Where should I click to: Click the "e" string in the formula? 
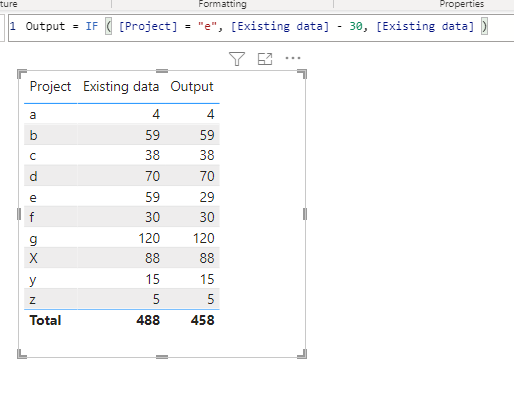tap(207, 26)
